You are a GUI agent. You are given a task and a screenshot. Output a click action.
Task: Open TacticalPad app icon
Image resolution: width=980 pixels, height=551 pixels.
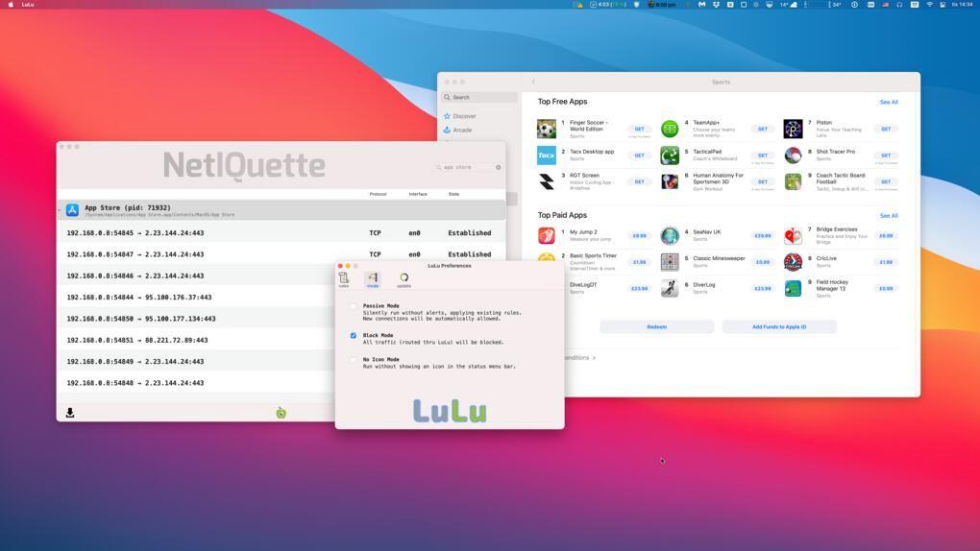pyautogui.click(x=670, y=155)
